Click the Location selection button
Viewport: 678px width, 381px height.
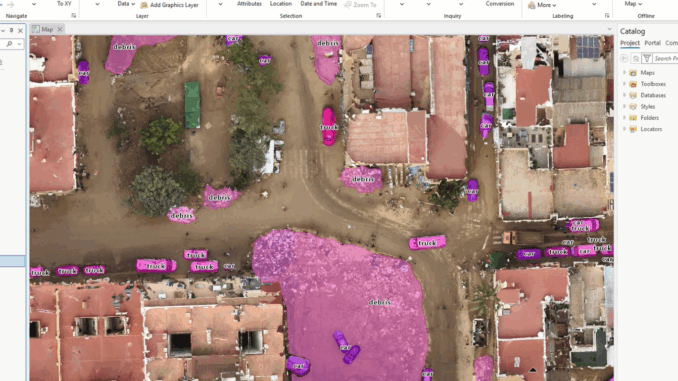point(281,4)
